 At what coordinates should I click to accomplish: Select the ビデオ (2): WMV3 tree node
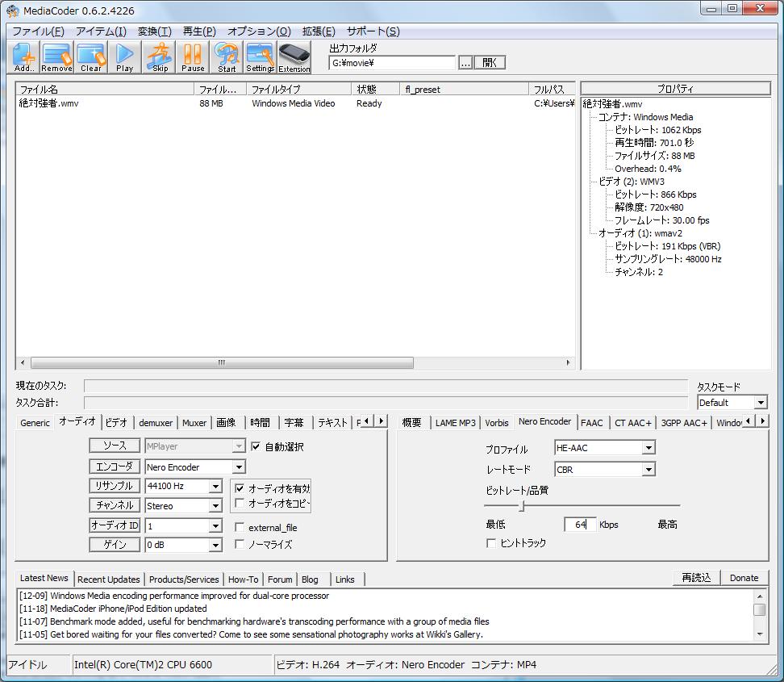tap(632, 182)
